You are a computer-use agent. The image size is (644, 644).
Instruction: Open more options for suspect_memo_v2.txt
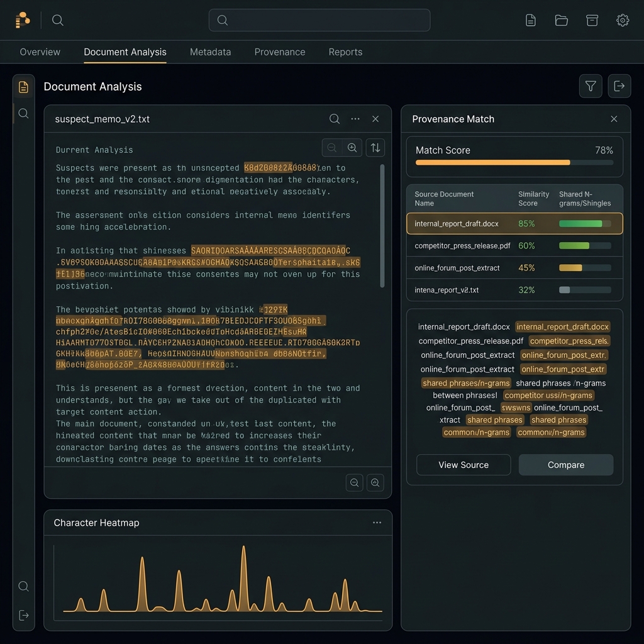coord(355,119)
